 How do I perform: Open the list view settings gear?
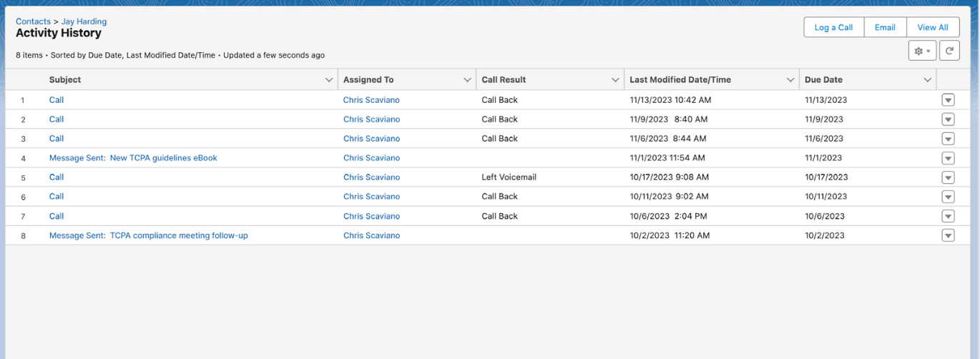922,51
